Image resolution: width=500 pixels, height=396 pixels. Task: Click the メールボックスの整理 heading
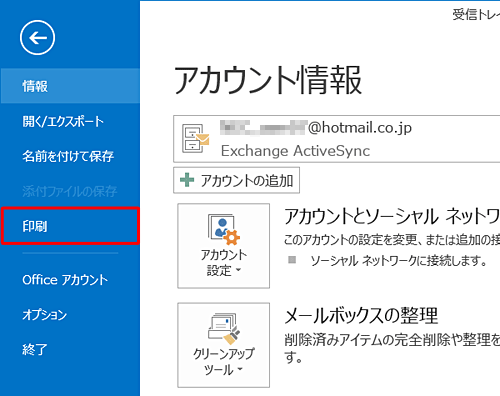coord(361,315)
